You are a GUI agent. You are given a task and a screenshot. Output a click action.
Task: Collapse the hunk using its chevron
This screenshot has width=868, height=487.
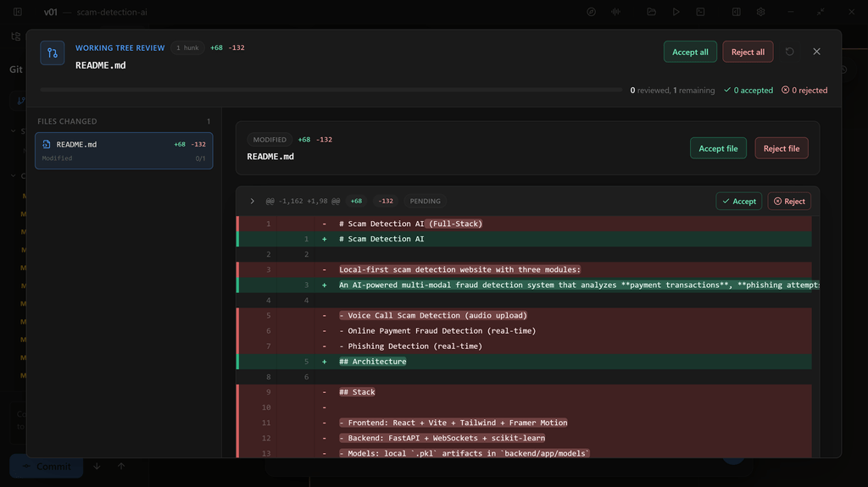pos(253,201)
